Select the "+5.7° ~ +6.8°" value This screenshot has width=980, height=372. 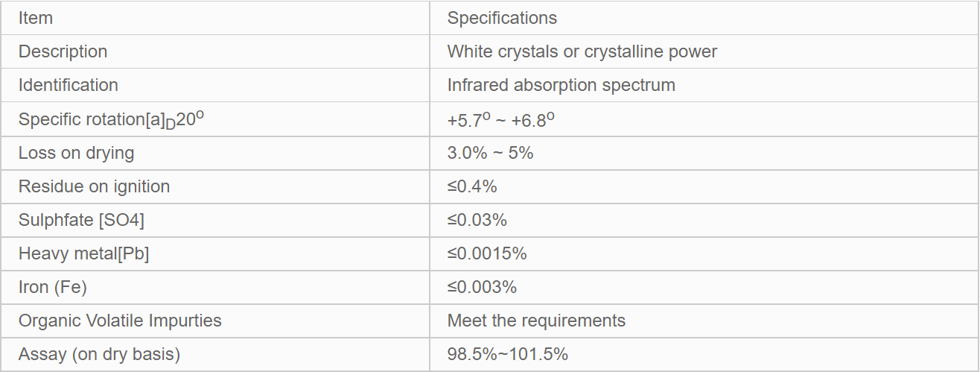pyautogui.click(x=500, y=119)
